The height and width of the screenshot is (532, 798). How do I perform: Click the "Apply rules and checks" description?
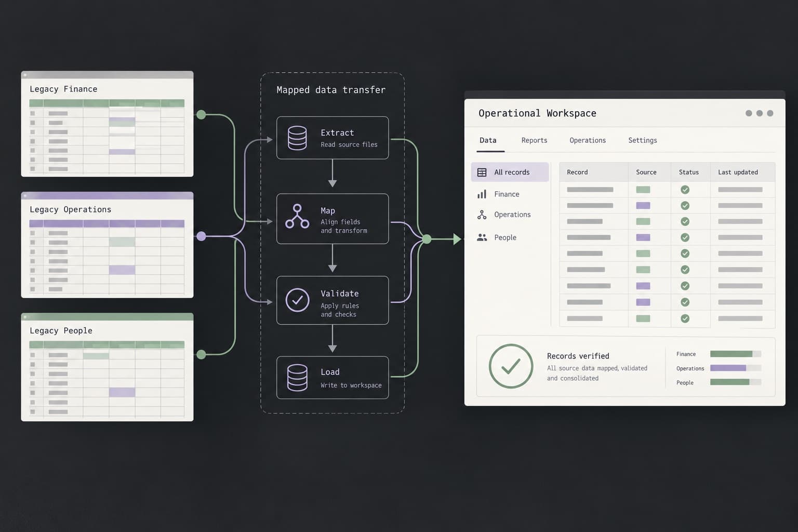click(340, 310)
